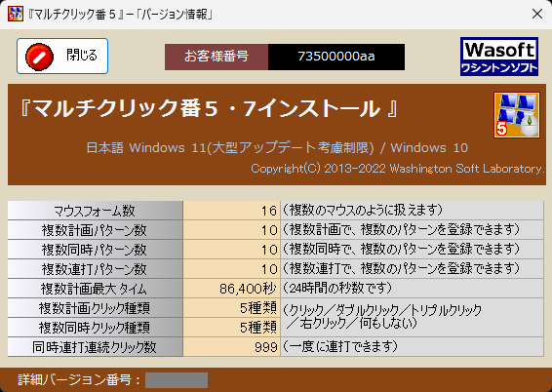Click 5種類 in 複数計画クリック種類 row
The image size is (552, 392).
(232, 308)
